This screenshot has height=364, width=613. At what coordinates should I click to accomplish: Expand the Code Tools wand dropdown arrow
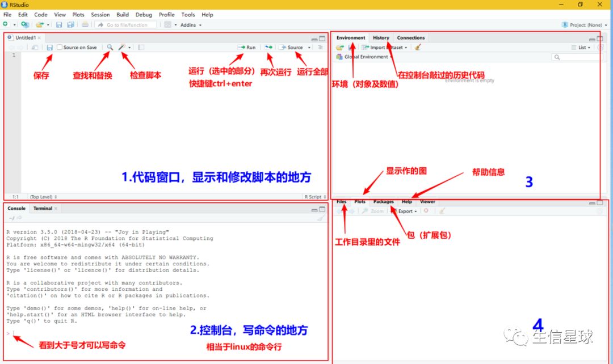(129, 48)
